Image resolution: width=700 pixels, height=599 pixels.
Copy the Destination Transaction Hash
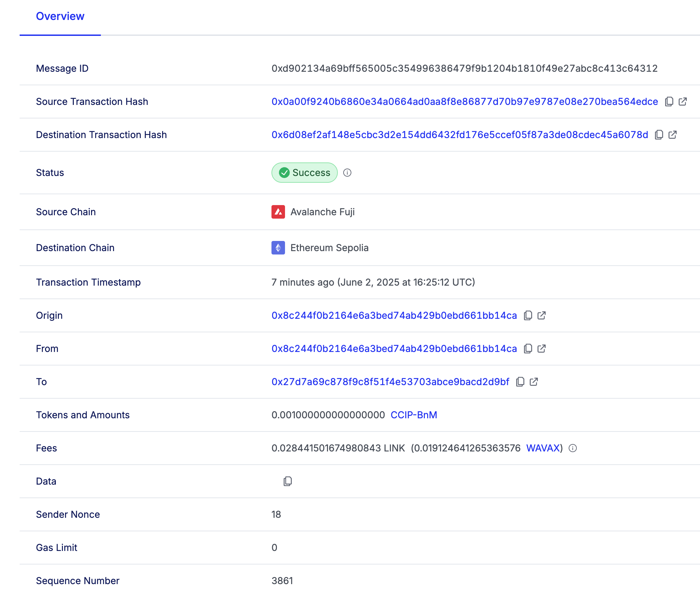[x=659, y=134]
